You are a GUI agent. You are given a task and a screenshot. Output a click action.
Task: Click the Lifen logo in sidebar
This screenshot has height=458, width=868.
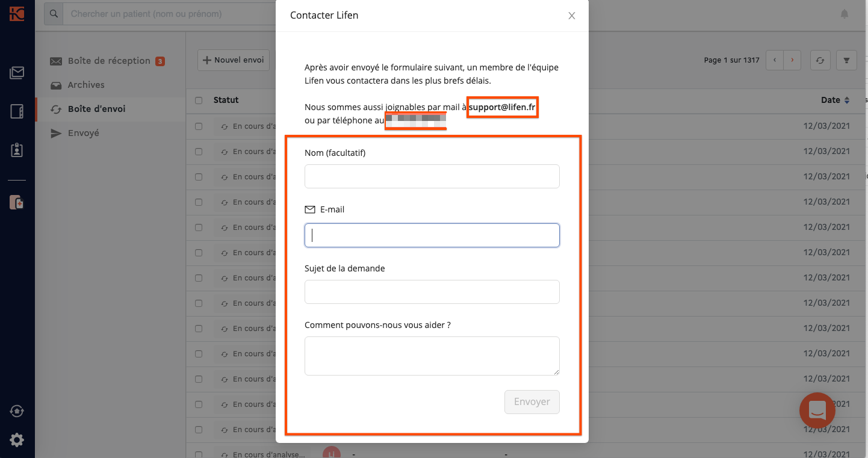tap(17, 13)
